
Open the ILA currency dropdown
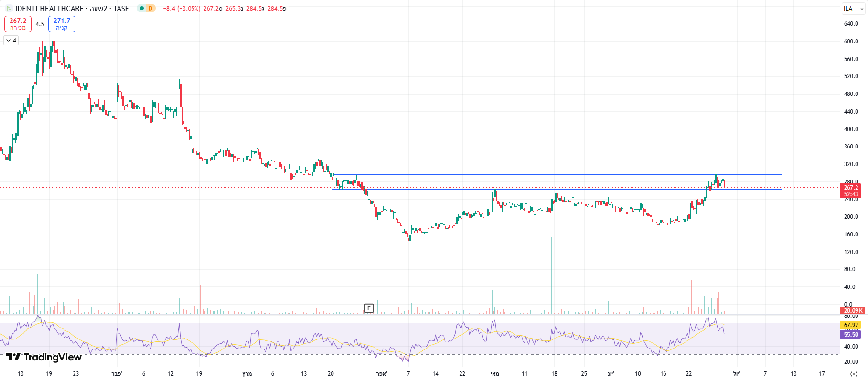853,9
